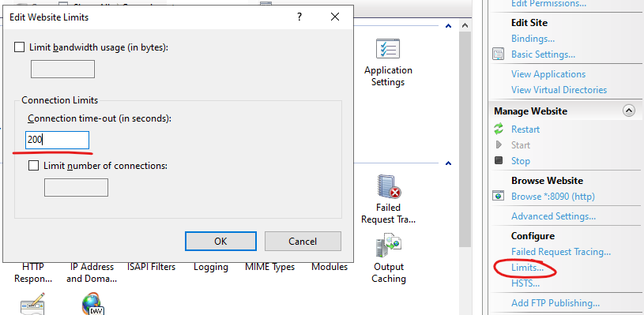Open the WebDAV globe feature icon
Screen dimensions: 644x315
pyautogui.click(x=92, y=303)
